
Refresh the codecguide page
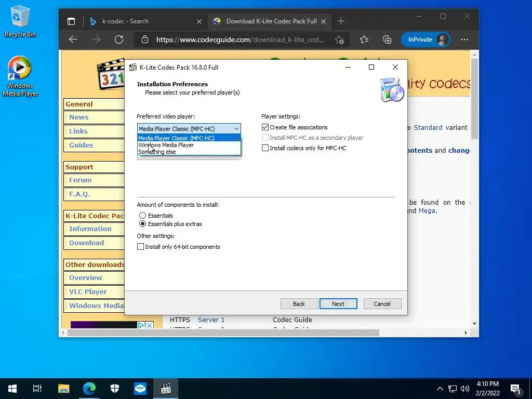[x=119, y=39]
